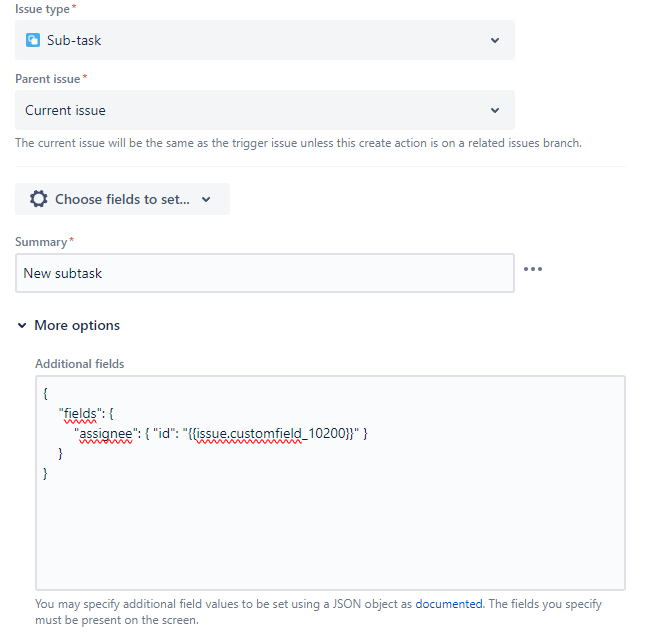Collapse the More options chevron
This screenshot has width=645, height=642.
click(x=22, y=326)
